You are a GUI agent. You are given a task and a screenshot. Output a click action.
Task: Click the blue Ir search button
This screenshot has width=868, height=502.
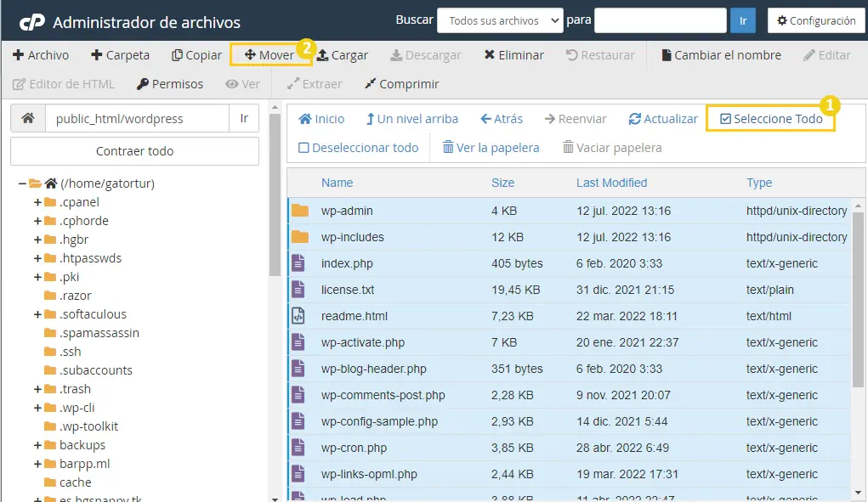click(743, 20)
